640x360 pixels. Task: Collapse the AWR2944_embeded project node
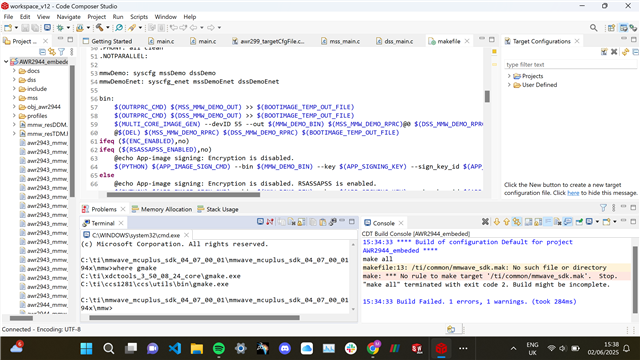pos(6,62)
